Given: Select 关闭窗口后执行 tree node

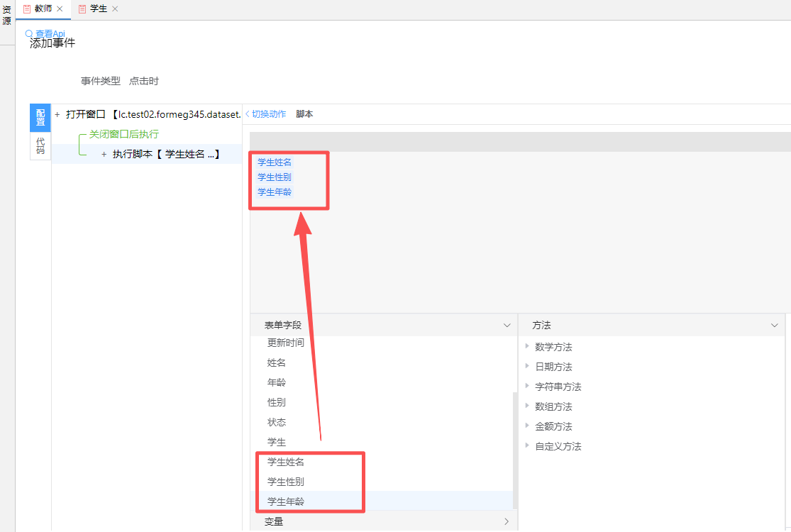Looking at the screenshot, I should [x=123, y=134].
